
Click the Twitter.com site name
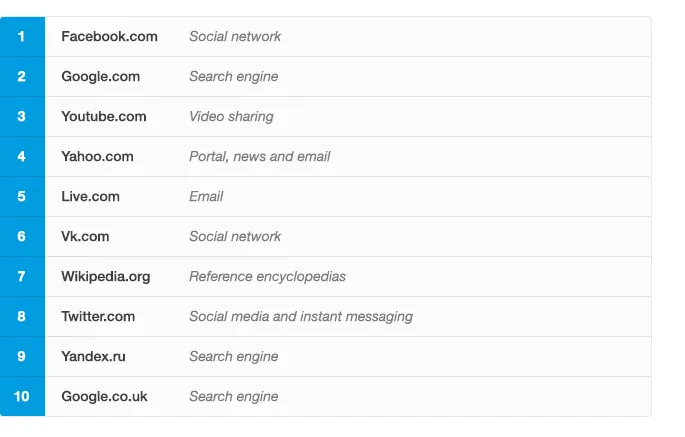tap(98, 316)
